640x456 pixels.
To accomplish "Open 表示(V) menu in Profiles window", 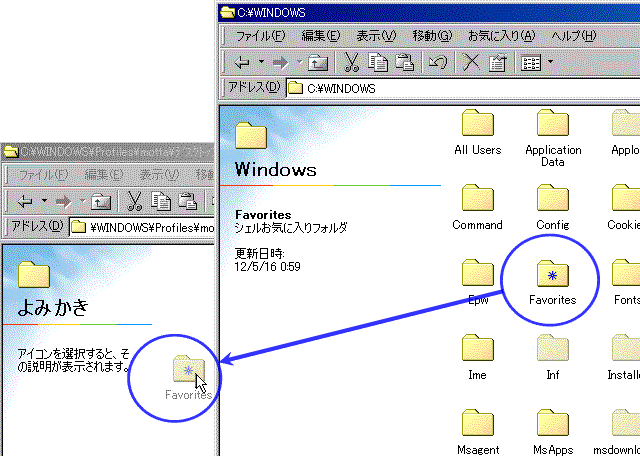I will pyautogui.click(x=159, y=175).
